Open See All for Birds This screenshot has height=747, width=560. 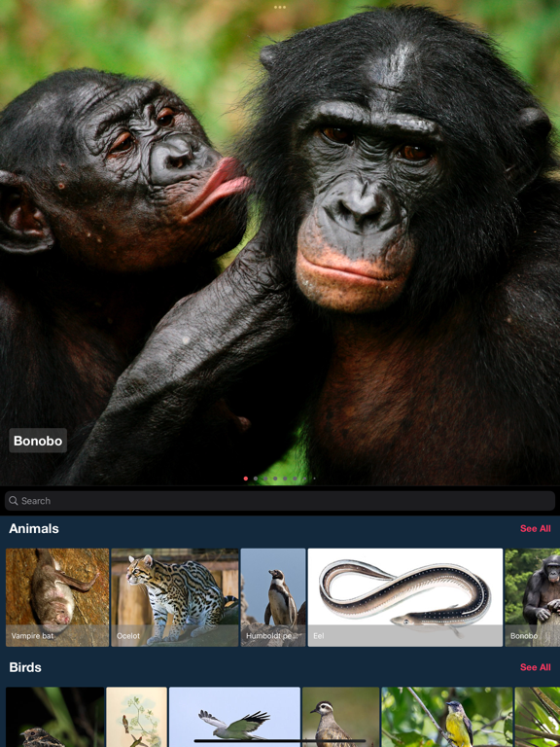536,667
